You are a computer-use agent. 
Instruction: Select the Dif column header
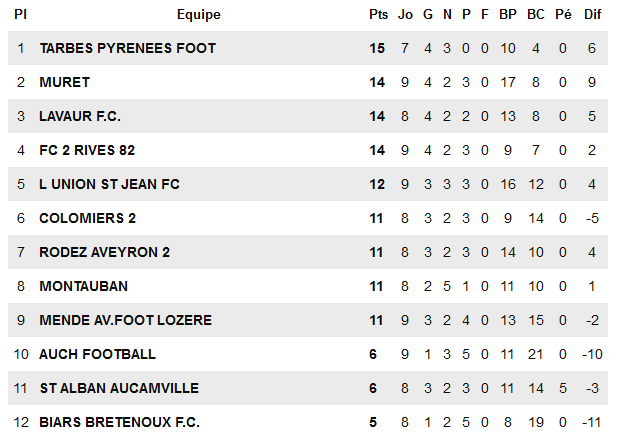[592, 15]
